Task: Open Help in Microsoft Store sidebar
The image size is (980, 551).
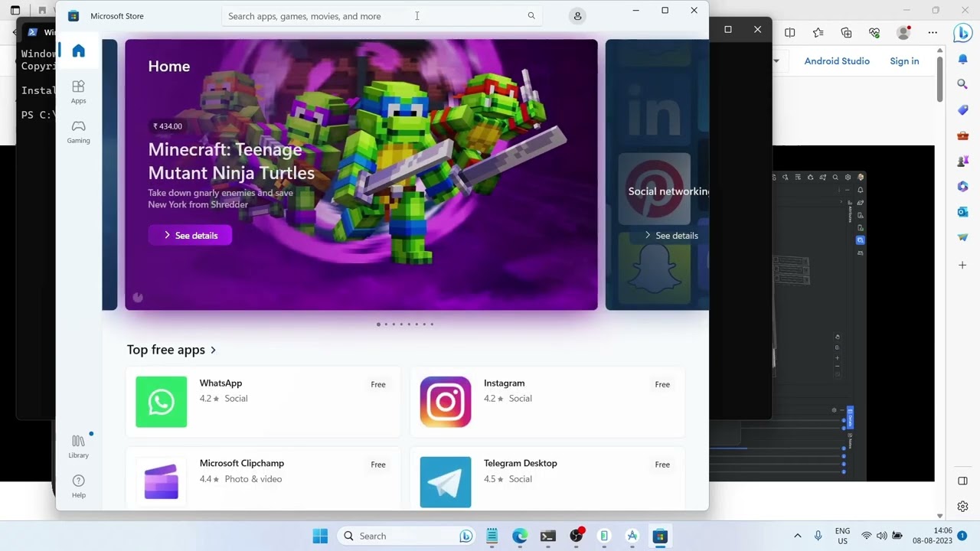Action: [78, 486]
